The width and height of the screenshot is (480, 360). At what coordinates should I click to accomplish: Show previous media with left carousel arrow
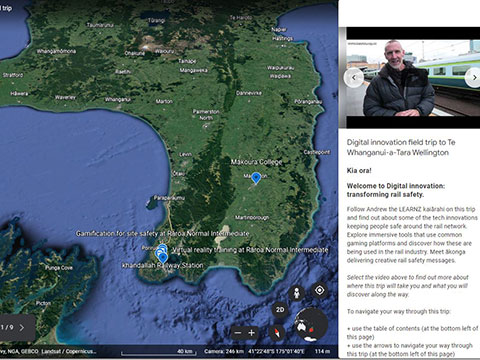(354, 78)
